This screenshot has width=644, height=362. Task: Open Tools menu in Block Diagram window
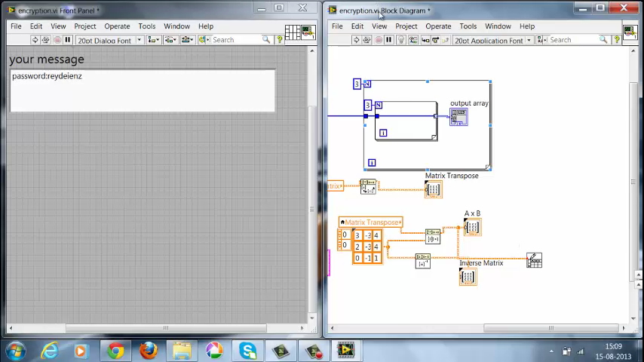468,26
